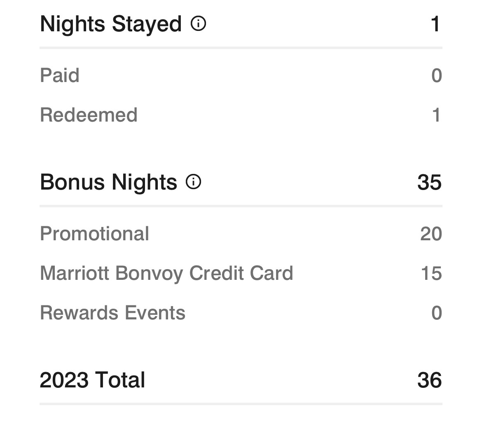Select the Marriott Bonvoy Credit Card label

click(x=166, y=273)
